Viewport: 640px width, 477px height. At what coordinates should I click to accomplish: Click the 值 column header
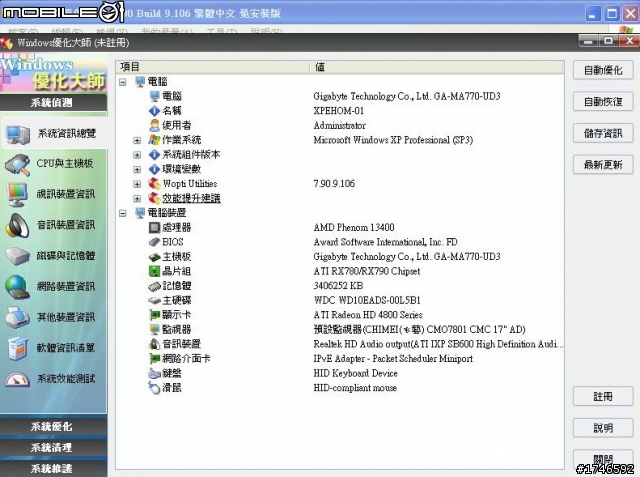437,67
